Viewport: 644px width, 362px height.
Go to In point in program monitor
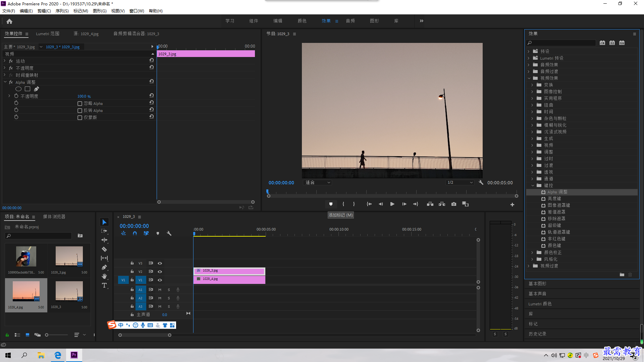(369, 204)
